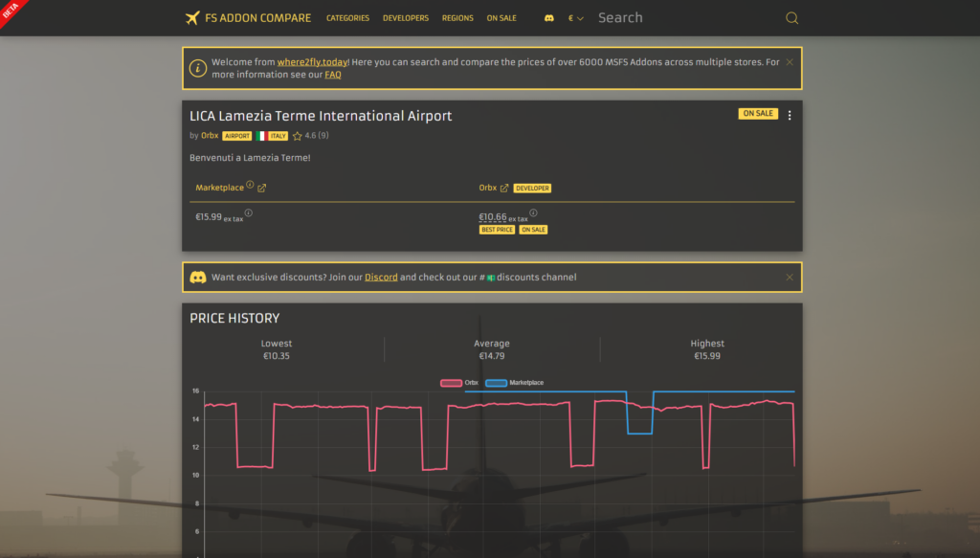The height and width of the screenshot is (558, 980).
Task: Click the Orbx store link
Action: pyautogui.click(x=487, y=188)
